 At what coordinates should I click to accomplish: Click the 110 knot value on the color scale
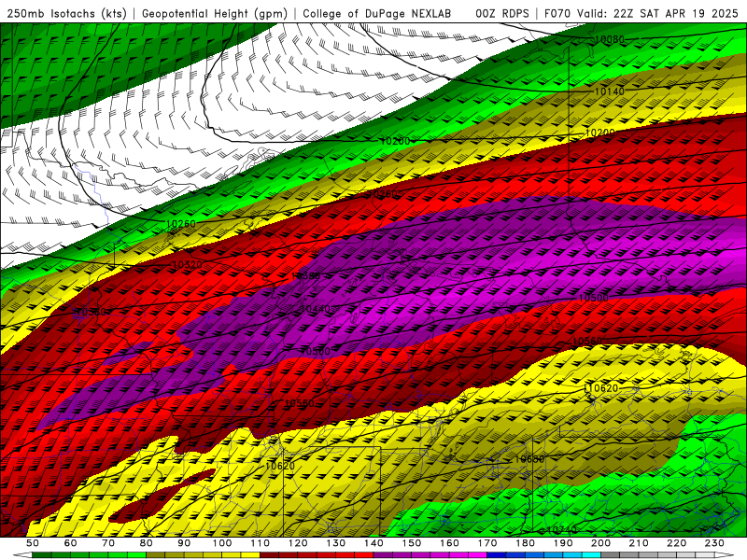coord(260,543)
